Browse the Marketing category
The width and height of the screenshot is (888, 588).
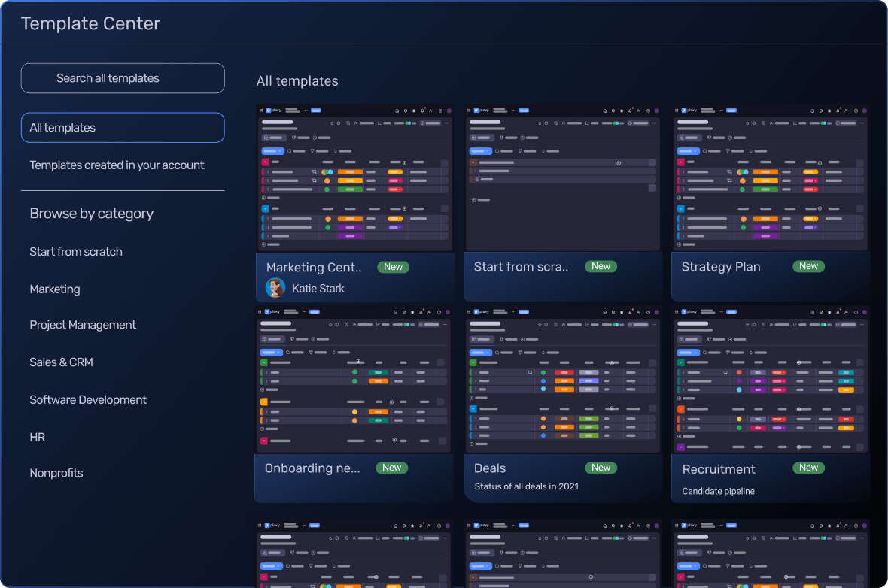pyautogui.click(x=55, y=289)
